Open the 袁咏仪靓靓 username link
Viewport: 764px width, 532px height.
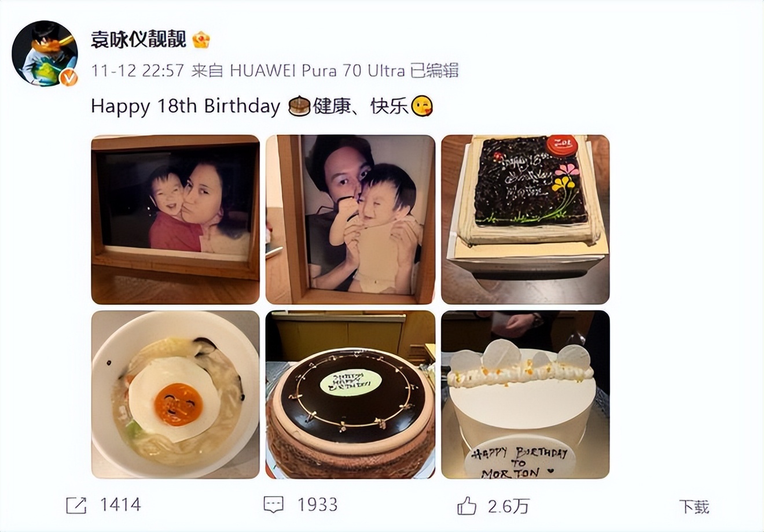pos(138,39)
